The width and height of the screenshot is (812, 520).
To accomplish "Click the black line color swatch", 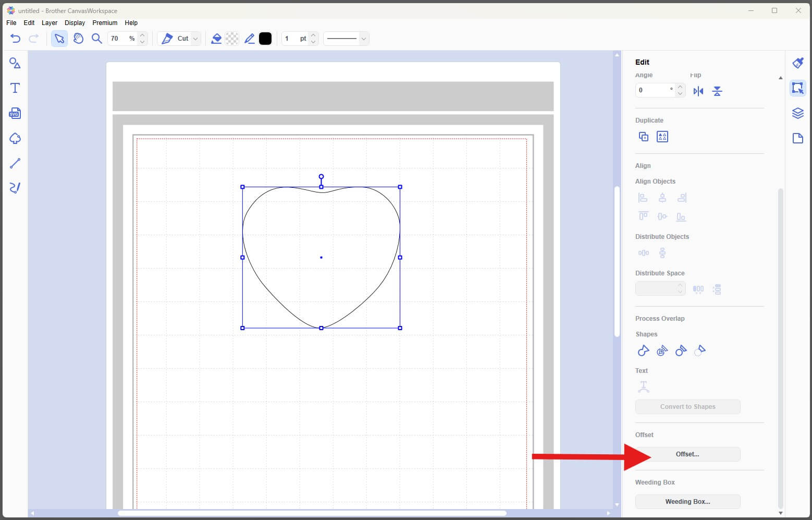I will (x=265, y=39).
